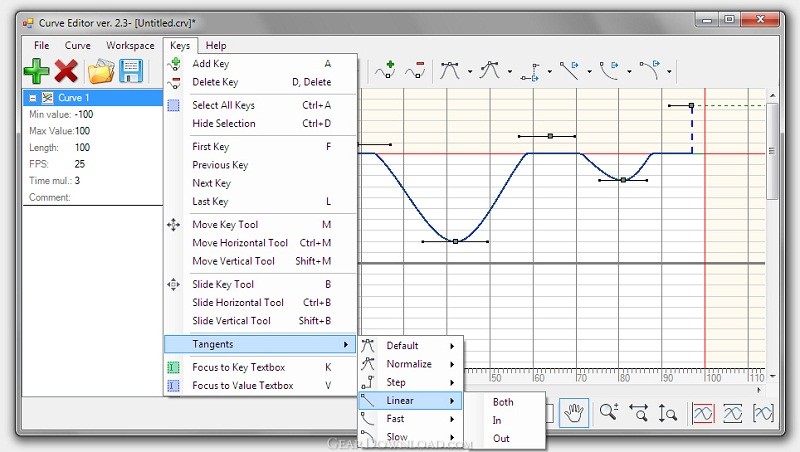Choose Slide Horizontal Tool
This screenshot has height=452, width=800.
point(260,303)
